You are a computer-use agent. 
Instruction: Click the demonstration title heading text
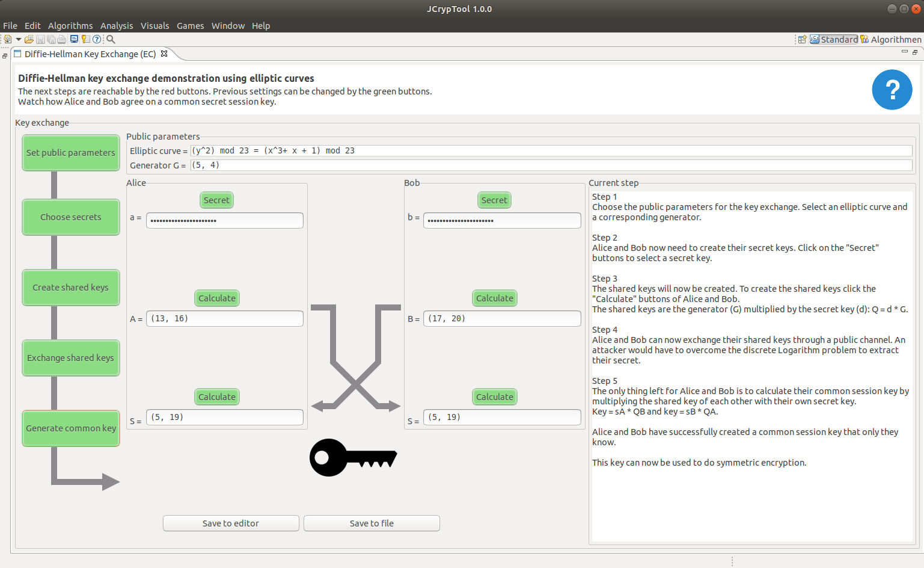click(166, 78)
